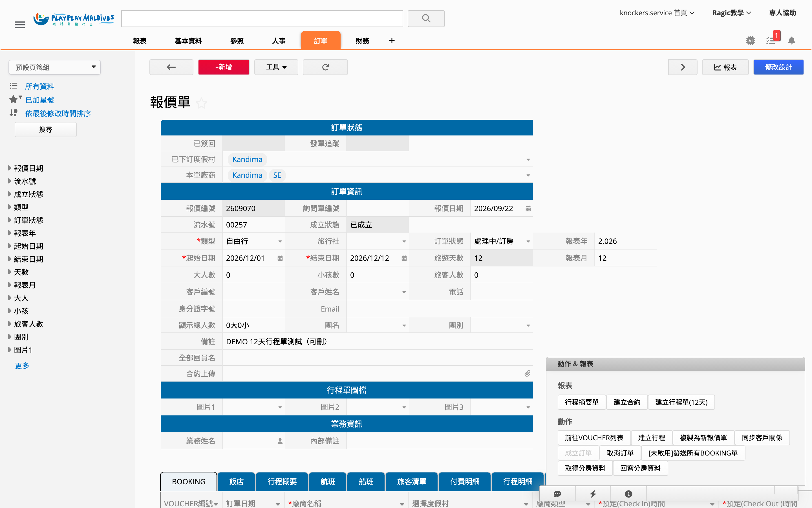Click the back arrow button
The width and height of the screenshot is (812, 508).
[x=171, y=67]
